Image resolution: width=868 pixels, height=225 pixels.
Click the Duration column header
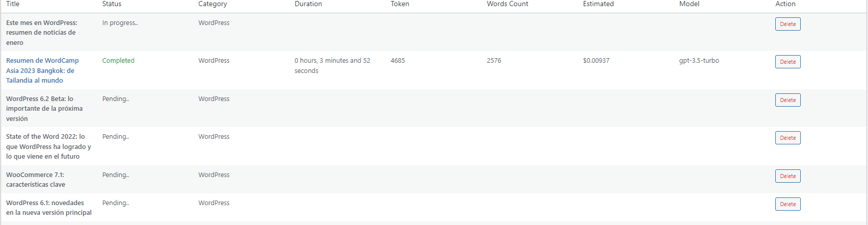click(x=308, y=4)
